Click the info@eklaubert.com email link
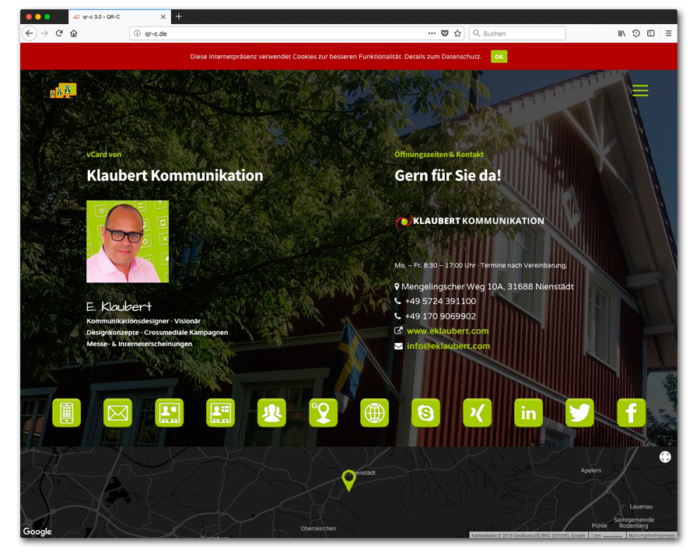The width and height of the screenshot is (700, 552). [448, 346]
